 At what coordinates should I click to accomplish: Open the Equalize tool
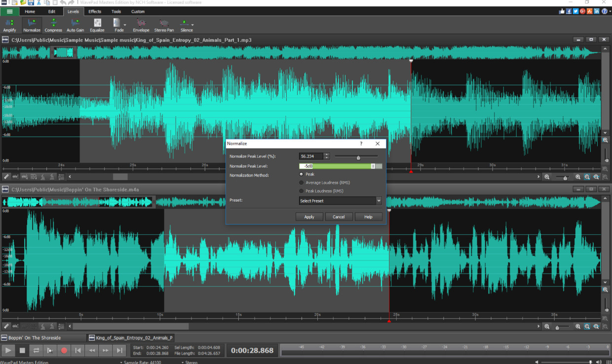(x=97, y=25)
